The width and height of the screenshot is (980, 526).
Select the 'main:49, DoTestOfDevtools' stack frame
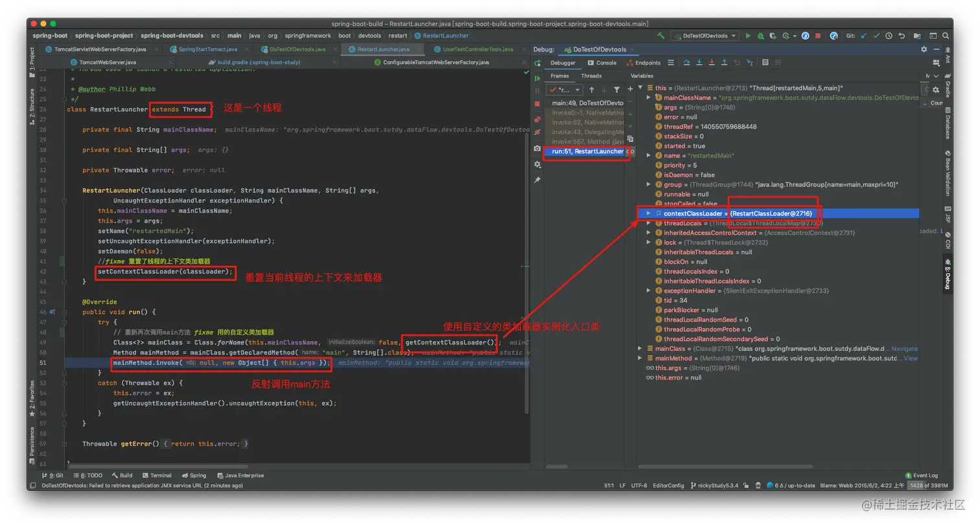click(583, 102)
